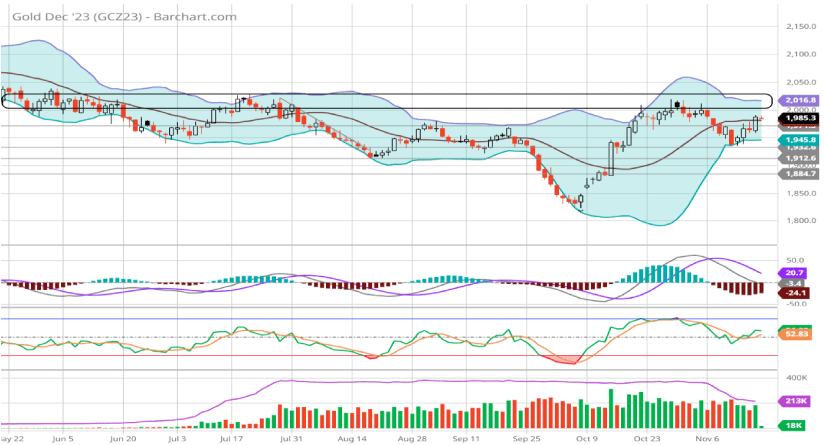Image resolution: width=824 pixels, height=445 pixels.
Task: Click the 1,985.3 last price label
Action: click(801, 118)
